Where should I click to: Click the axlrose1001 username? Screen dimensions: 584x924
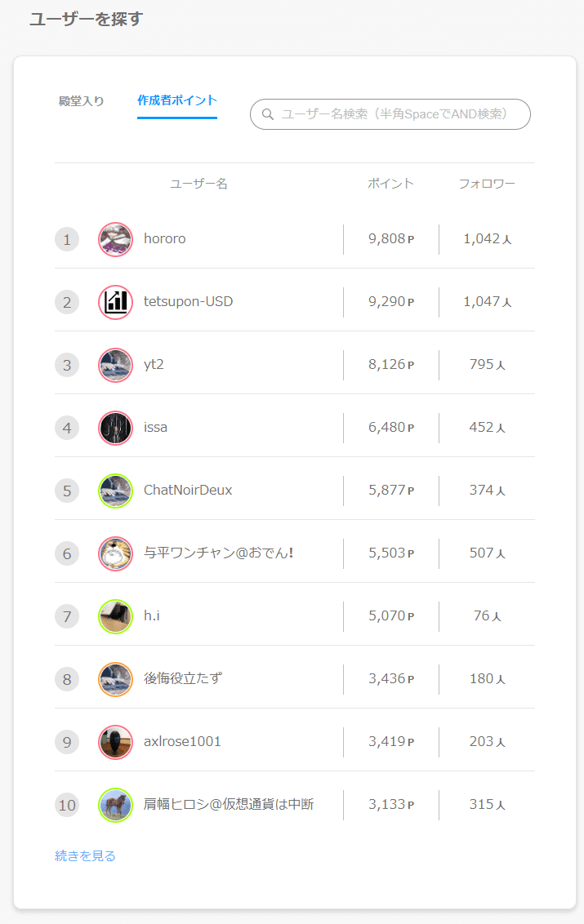pos(182,741)
